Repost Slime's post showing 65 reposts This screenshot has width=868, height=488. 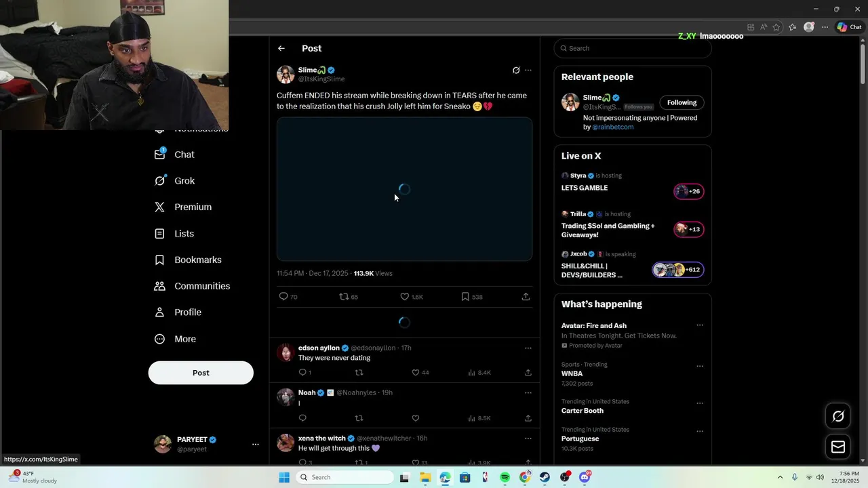(349, 297)
